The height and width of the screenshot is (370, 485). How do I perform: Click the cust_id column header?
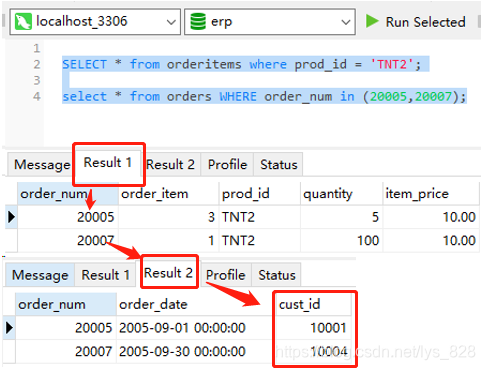coord(314,304)
